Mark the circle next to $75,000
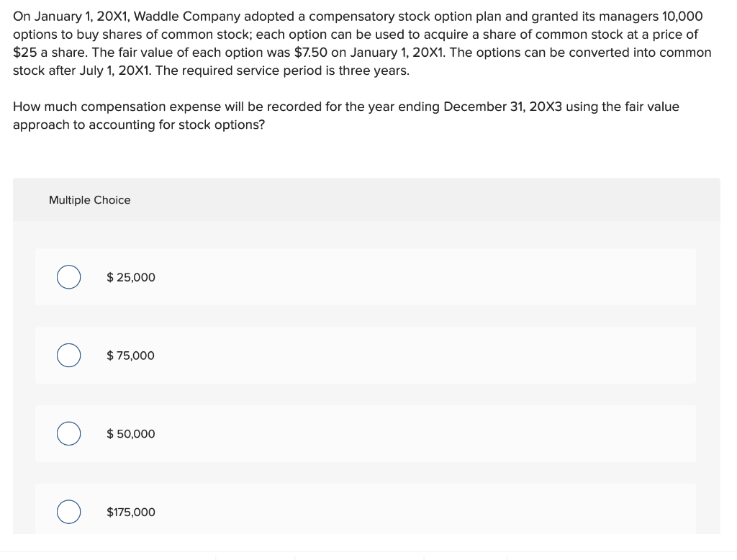737x560 pixels. pos(68,355)
